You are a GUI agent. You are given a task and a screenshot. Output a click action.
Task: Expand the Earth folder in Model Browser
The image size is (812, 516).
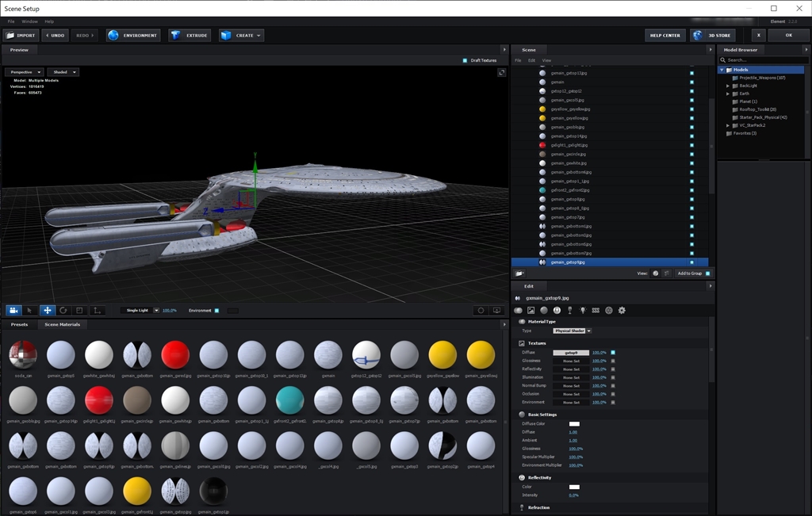point(727,94)
